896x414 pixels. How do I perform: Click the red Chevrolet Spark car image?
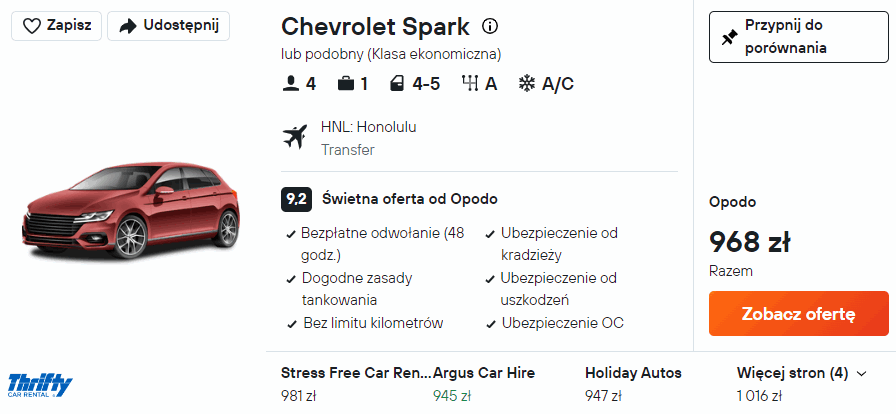[x=131, y=213]
